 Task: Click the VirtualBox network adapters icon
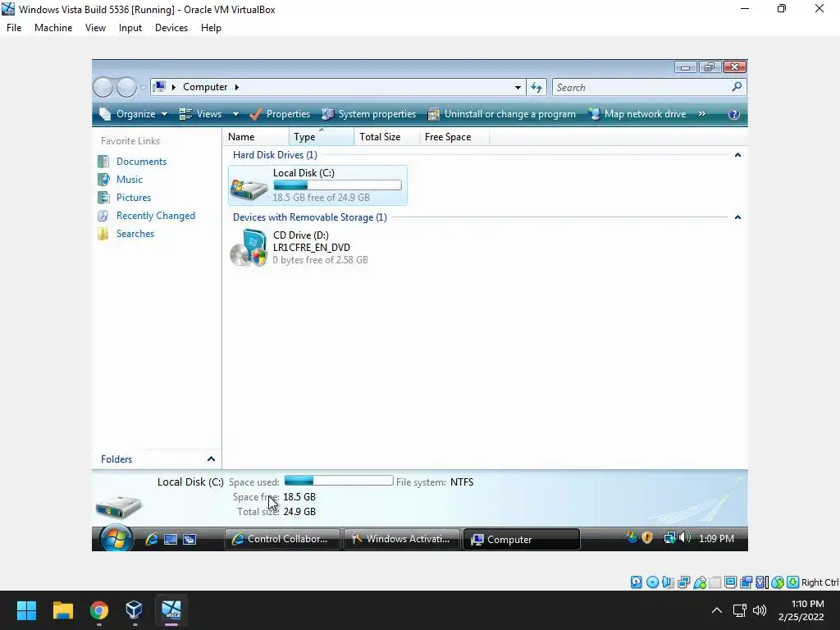tap(683, 582)
